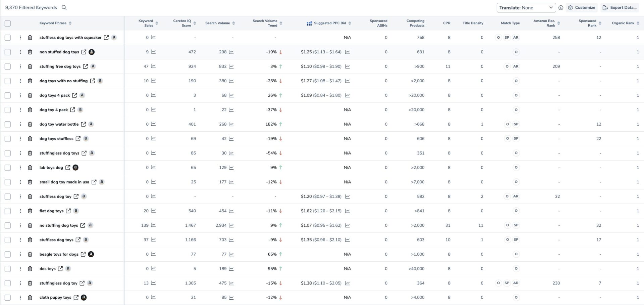Click the SP match type badge for 'stuffingless dog toy'
The image size is (644, 305).
pyautogui.click(x=507, y=283)
